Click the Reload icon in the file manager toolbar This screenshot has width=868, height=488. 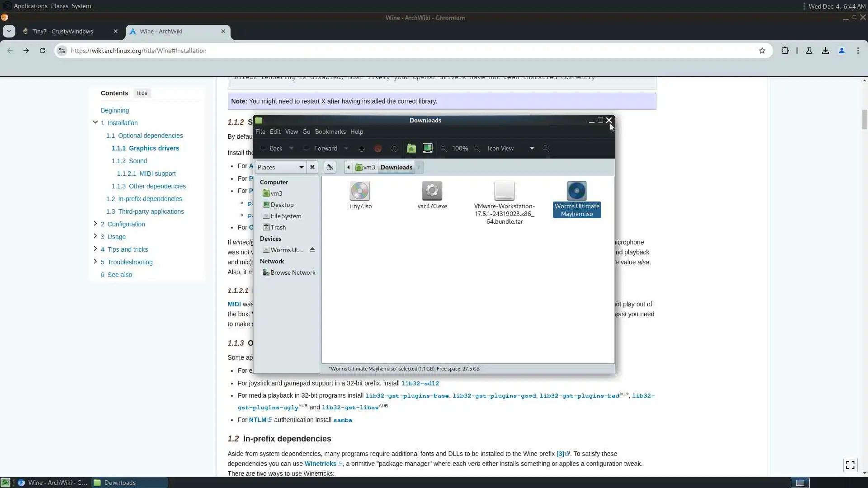coord(394,148)
